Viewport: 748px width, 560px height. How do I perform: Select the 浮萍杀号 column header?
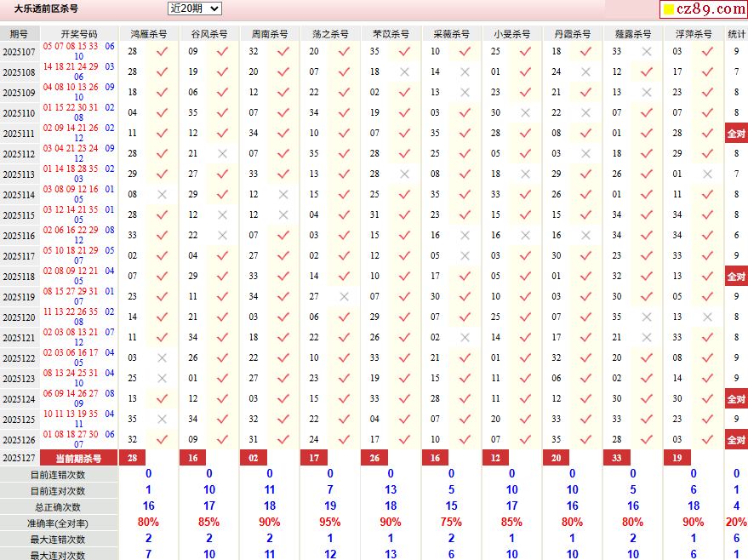(694, 34)
